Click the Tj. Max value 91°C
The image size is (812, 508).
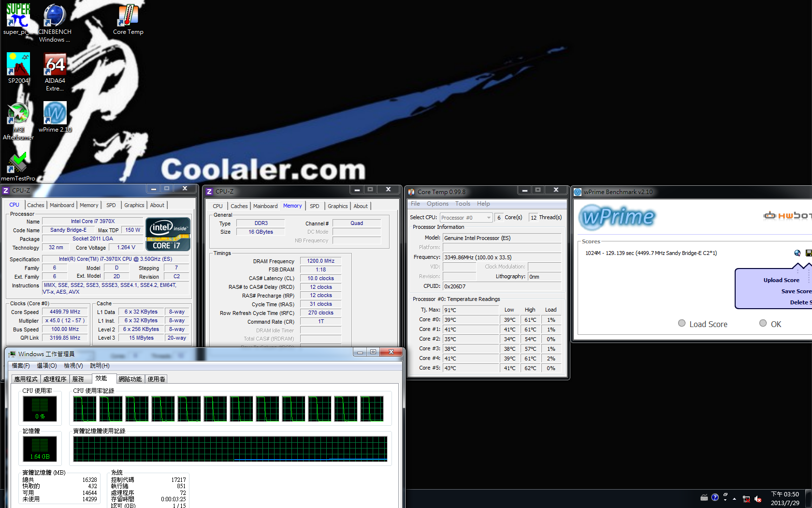pos(471,310)
